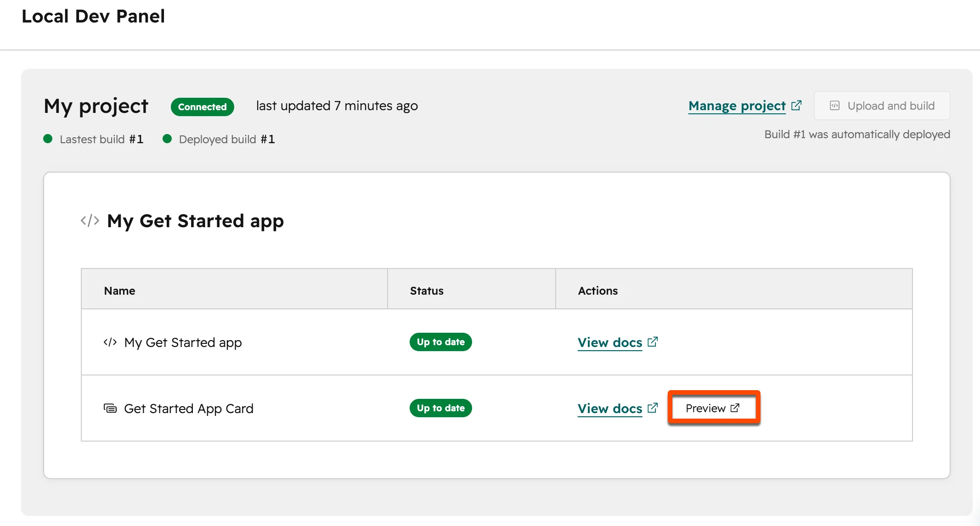This screenshot has height=526, width=980.
Task: Click the Deployed build #1 label
Action: (227, 139)
